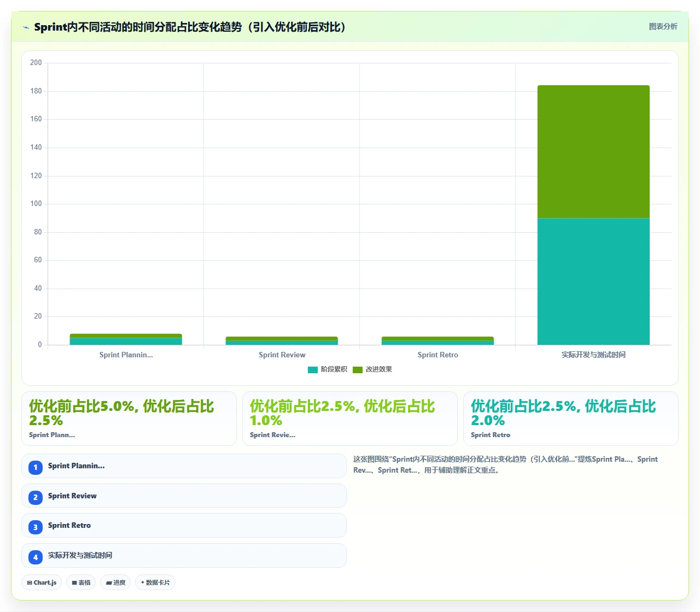This screenshot has height=612, width=700.
Task: Select the Chart.js tag chip
Action: 42,582
